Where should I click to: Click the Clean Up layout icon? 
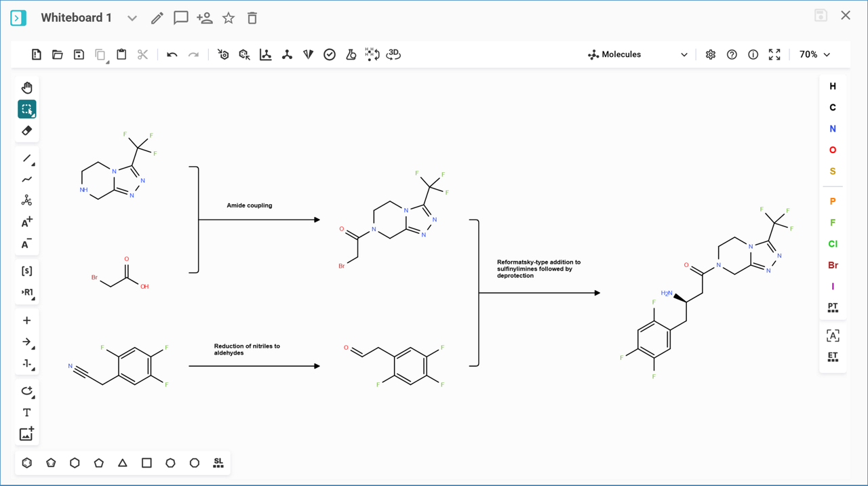pyautogui.click(x=287, y=54)
